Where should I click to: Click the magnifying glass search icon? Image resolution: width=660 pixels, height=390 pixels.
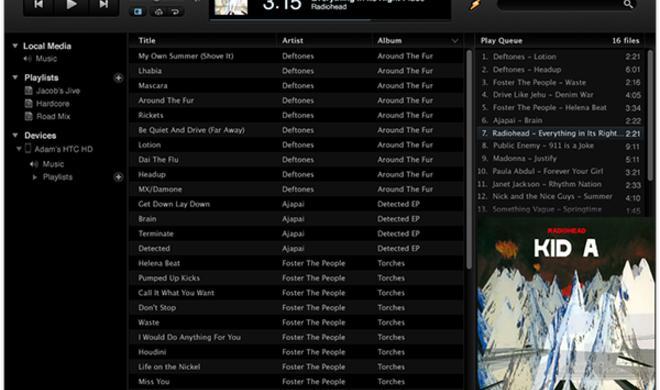point(628,4)
